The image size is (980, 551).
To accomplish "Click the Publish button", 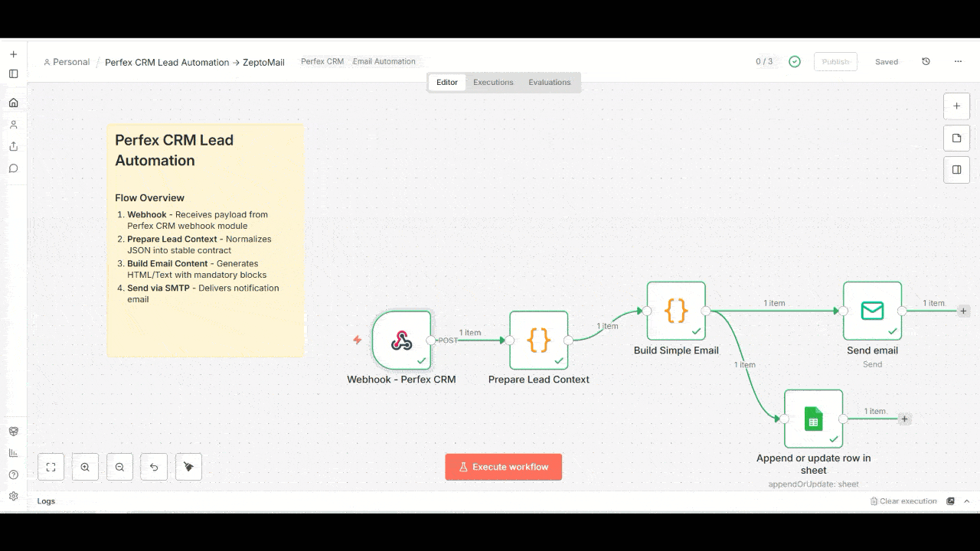I will 835,62.
